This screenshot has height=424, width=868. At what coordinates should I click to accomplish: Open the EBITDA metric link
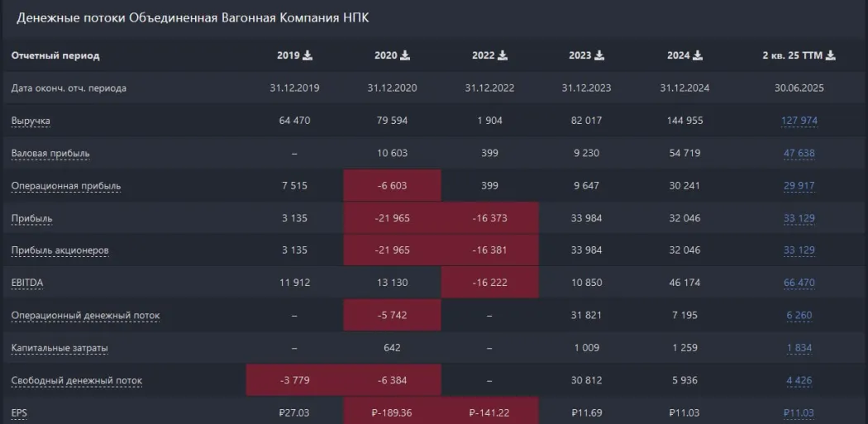27,283
